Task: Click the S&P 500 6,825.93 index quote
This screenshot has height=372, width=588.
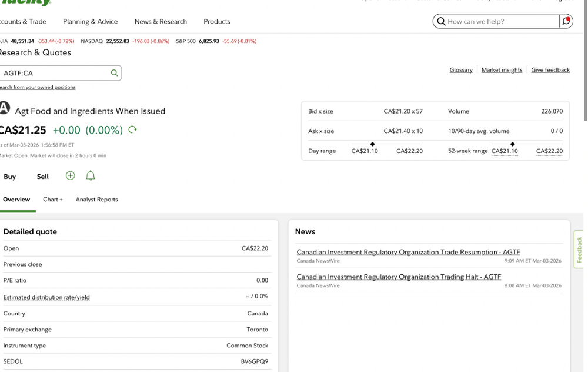Action: point(216,41)
